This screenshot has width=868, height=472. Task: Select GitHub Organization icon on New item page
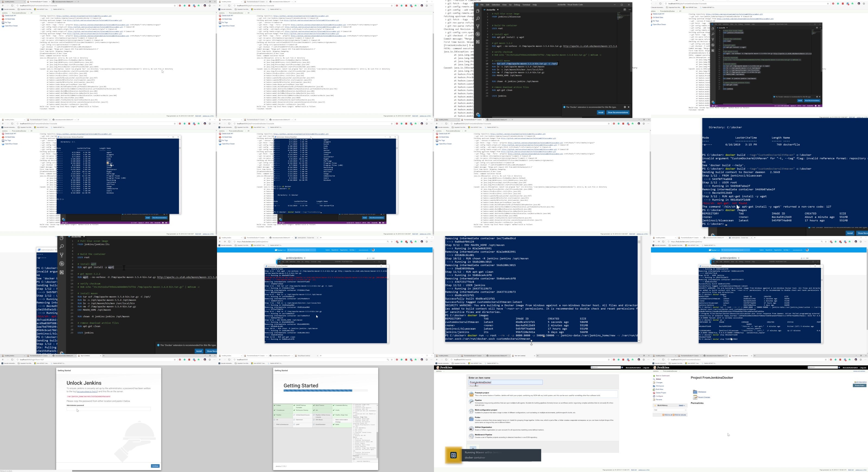pyautogui.click(x=471, y=429)
